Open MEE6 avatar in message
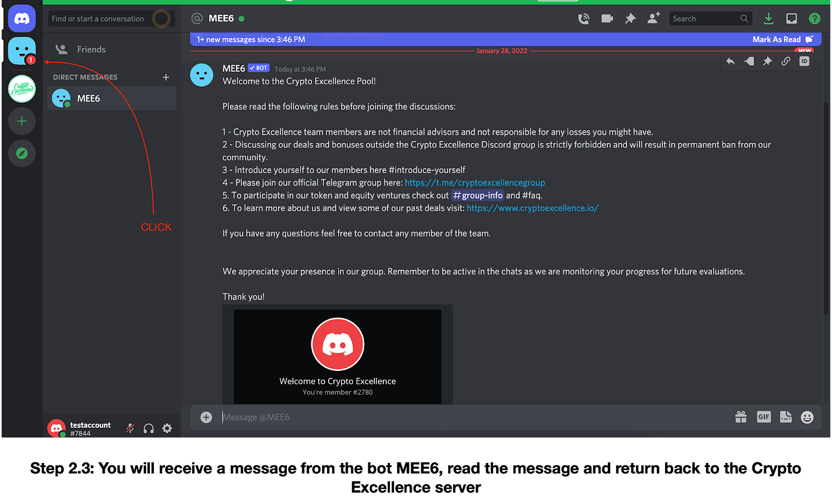The image size is (832, 504). pyautogui.click(x=201, y=75)
